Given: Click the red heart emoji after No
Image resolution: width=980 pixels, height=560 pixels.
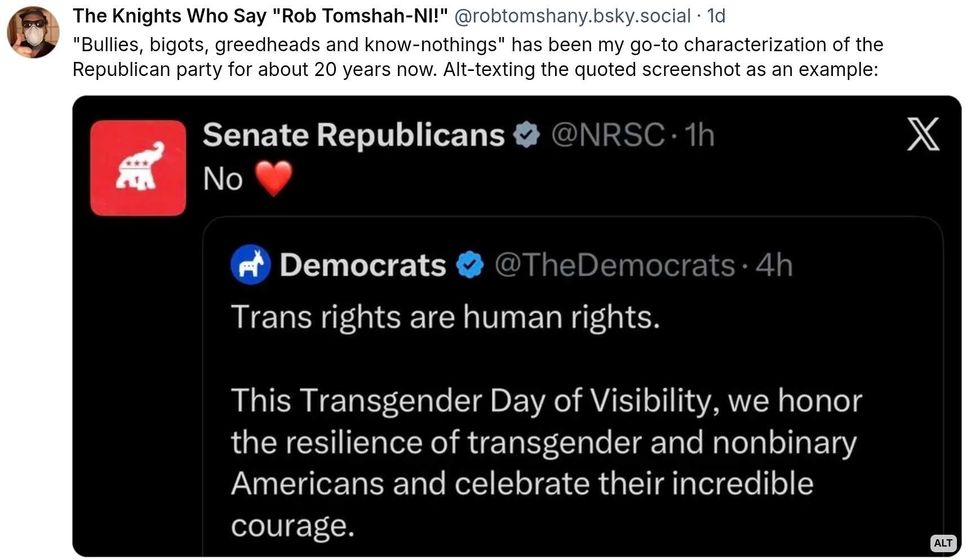Looking at the screenshot, I should click(273, 180).
